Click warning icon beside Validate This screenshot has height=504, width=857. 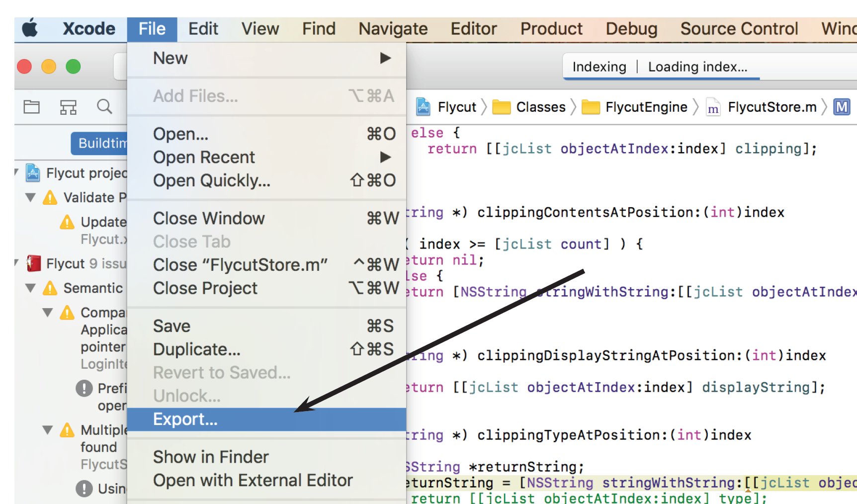coord(50,198)
